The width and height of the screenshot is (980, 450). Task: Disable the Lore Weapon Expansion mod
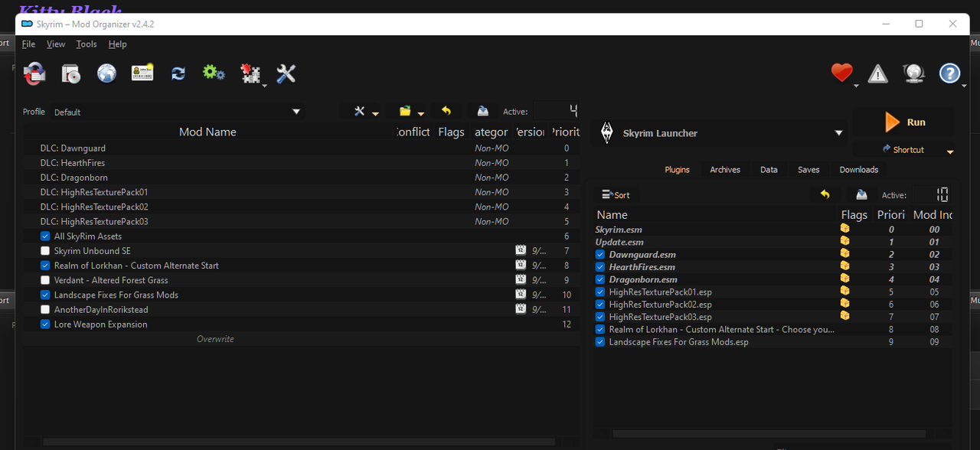[45, 324]
